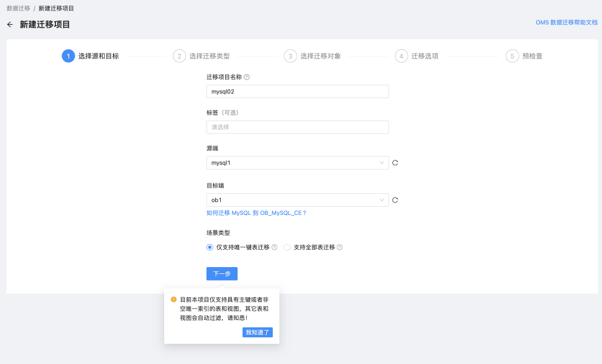This screenshot has width=602, height=364.
Task: Click the 场景类型 field label
Action: (x=218, y=233)
